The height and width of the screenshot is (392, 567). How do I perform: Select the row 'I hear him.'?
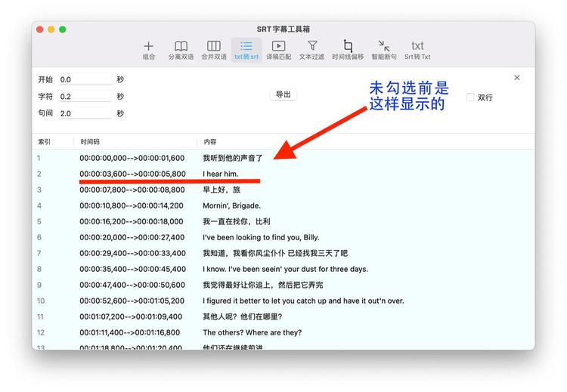tap(283, 174)
